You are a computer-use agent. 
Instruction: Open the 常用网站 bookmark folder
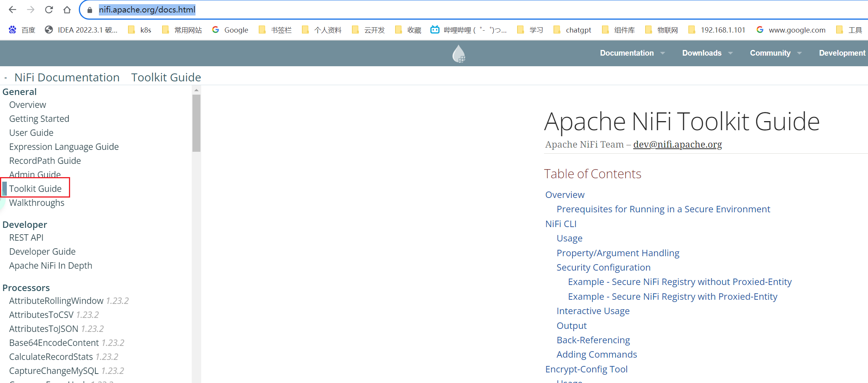click(x=182, y=30)
